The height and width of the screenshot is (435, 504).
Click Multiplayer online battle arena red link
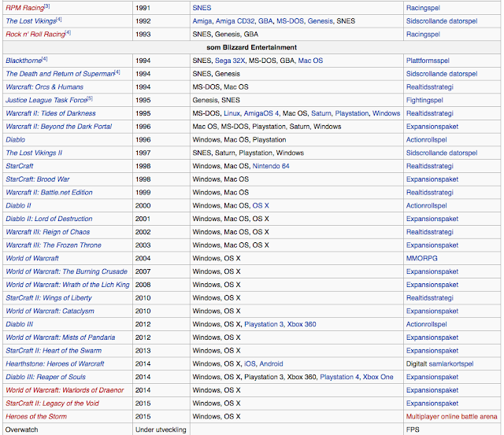point(451,416)
